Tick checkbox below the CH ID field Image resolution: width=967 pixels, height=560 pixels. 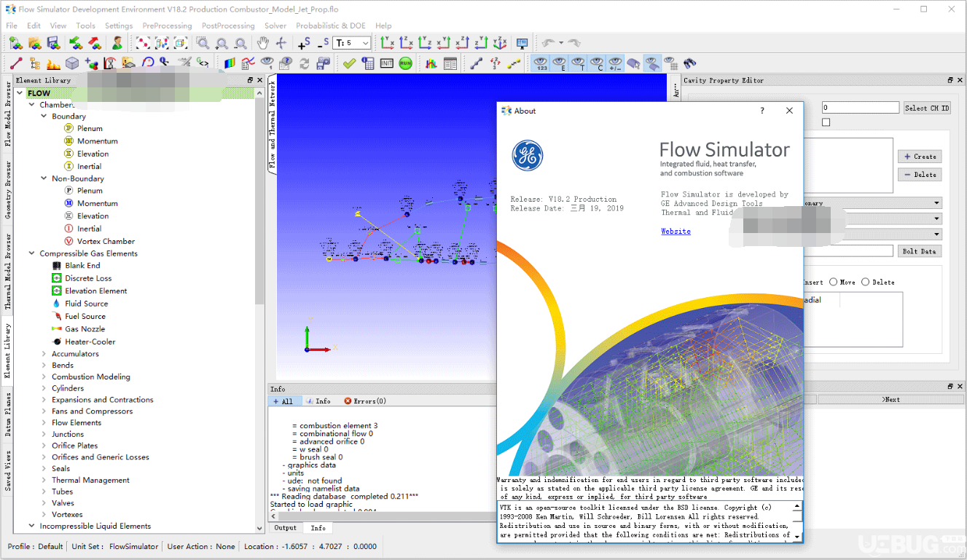coord(826,122)
